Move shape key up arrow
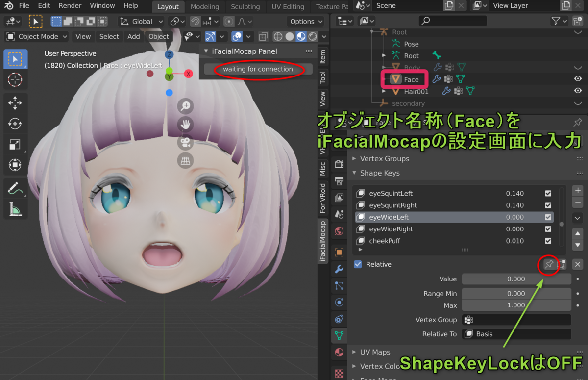Image resolution: width=588 pixels, height=380 pixels. coord(578,233)
